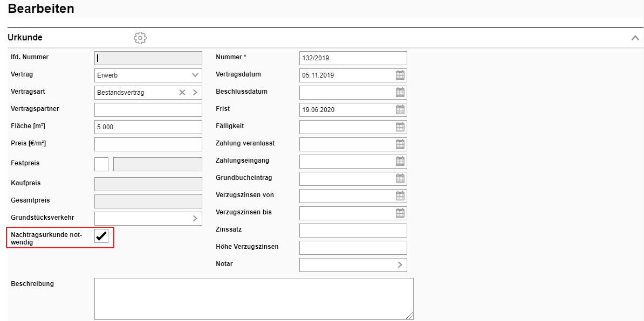This screenshot has height=321, width=644.
Task: Open the Urkunde section settings gear
Action: (140, 38)
